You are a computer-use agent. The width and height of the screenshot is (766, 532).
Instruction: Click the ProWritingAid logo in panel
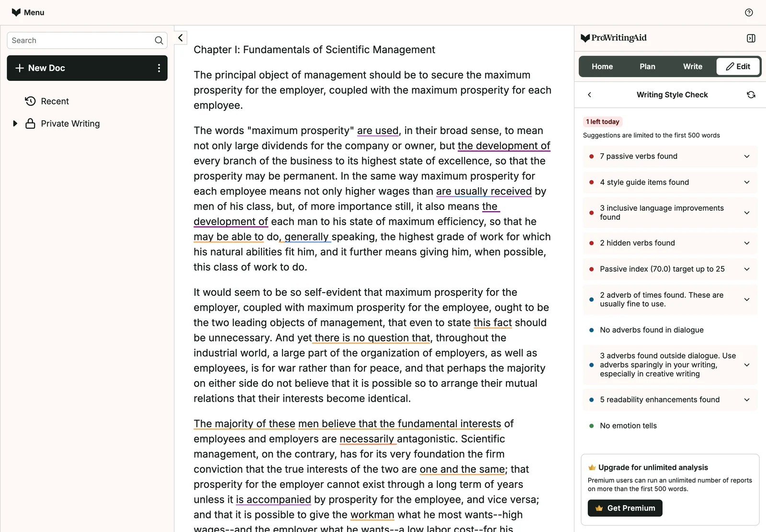pyautogui.click(x=613, y=38)
